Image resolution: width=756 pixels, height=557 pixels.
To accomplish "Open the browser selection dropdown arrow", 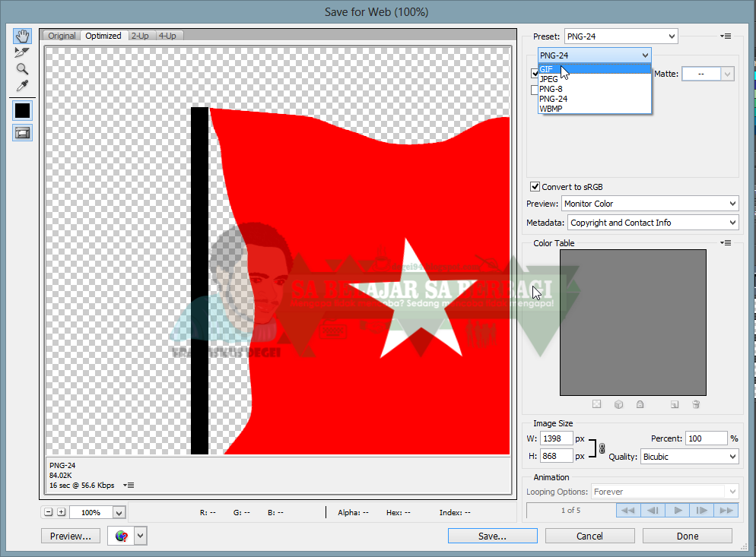I will click(140, 536).
